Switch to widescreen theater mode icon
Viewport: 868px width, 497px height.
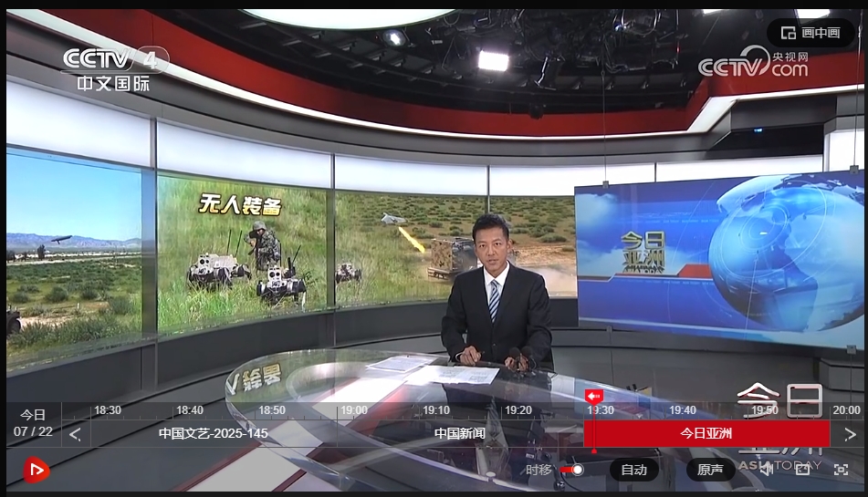point(802,470)
